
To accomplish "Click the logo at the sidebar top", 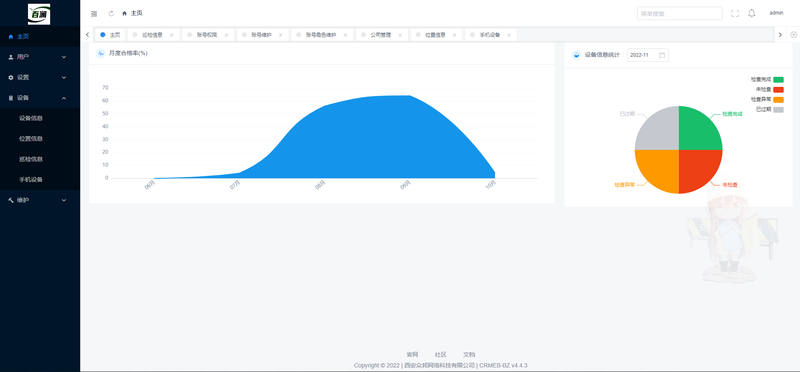I will tap(39, 14).
